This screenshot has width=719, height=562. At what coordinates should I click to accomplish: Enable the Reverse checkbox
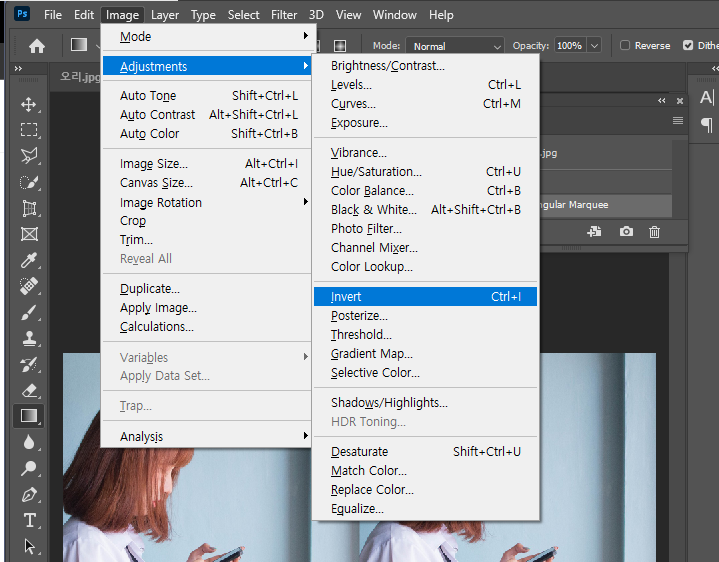[x=625, y=45]
